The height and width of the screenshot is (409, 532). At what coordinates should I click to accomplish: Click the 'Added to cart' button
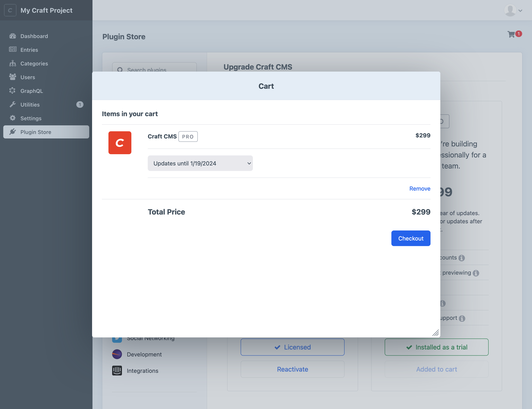pyautogui.click(x=436, y=369)
